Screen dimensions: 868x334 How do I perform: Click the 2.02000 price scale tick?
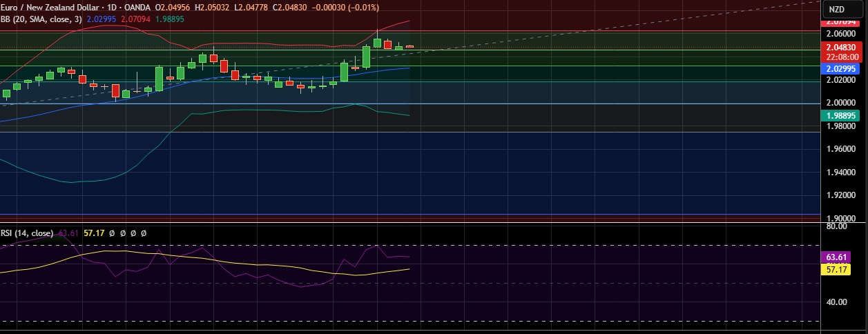[840, 80]
